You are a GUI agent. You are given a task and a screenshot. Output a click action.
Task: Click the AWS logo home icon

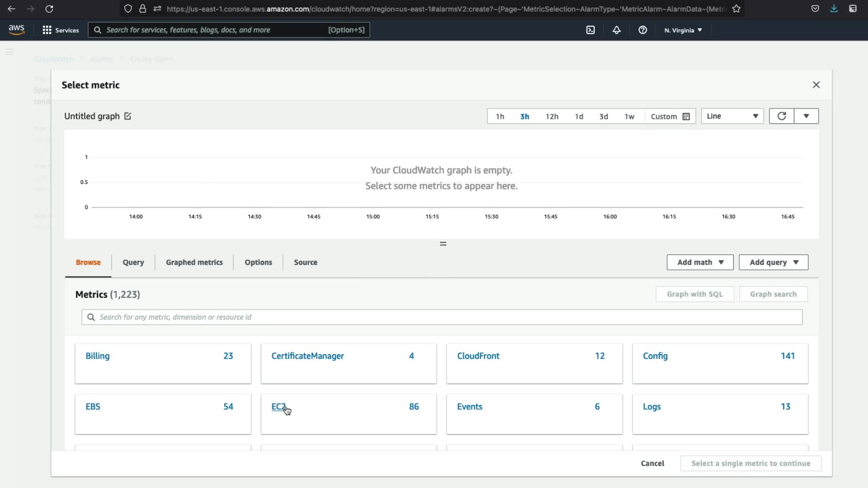(x=17, y=30)
